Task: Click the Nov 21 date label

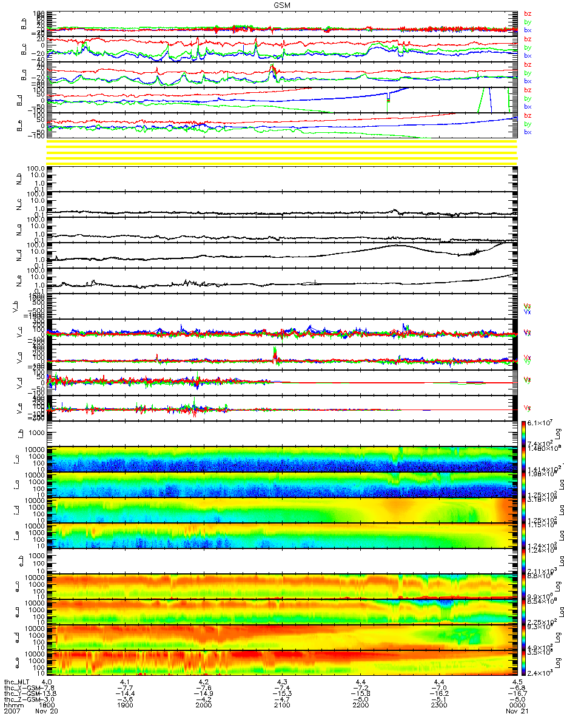Action: coord(517,712)
